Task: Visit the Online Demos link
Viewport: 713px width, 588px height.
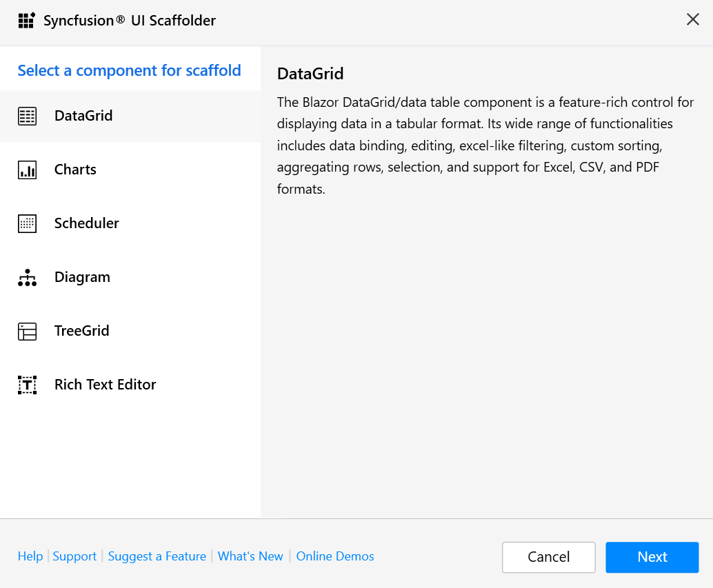Action: 335,556
